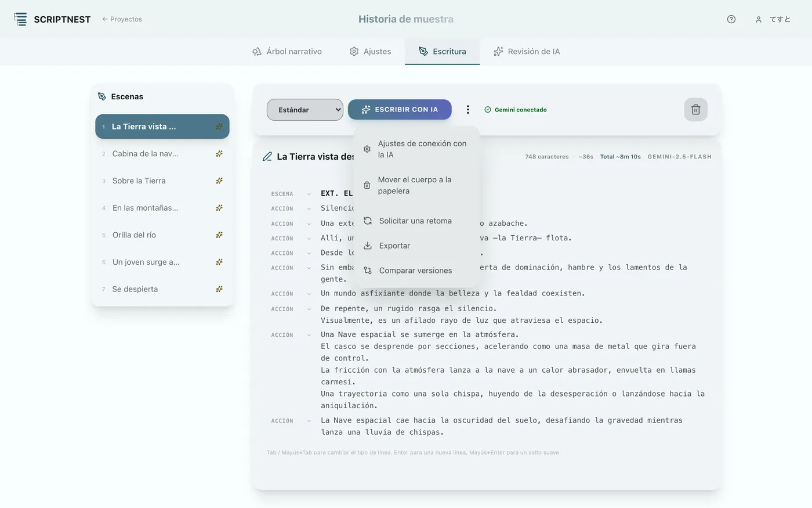
Task: Click the trash delete button
Action: click(695, 110)
